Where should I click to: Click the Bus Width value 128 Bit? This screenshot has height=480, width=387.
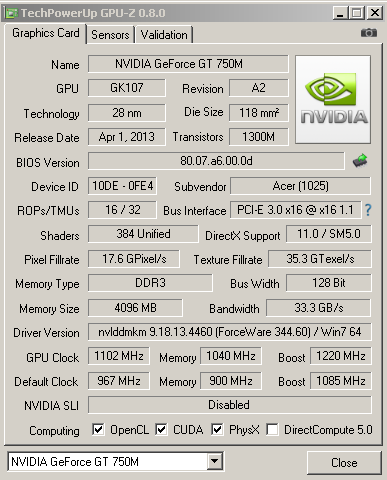329,283
